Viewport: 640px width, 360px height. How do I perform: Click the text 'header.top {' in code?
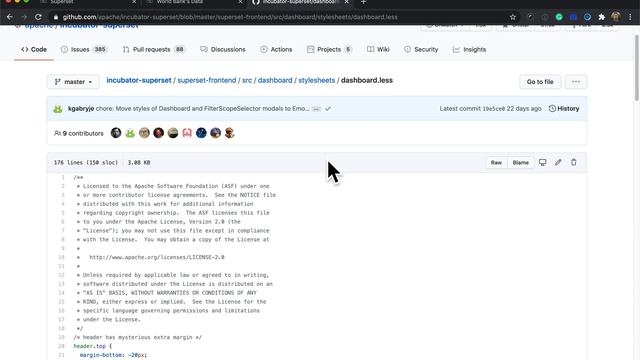point(93,346)
